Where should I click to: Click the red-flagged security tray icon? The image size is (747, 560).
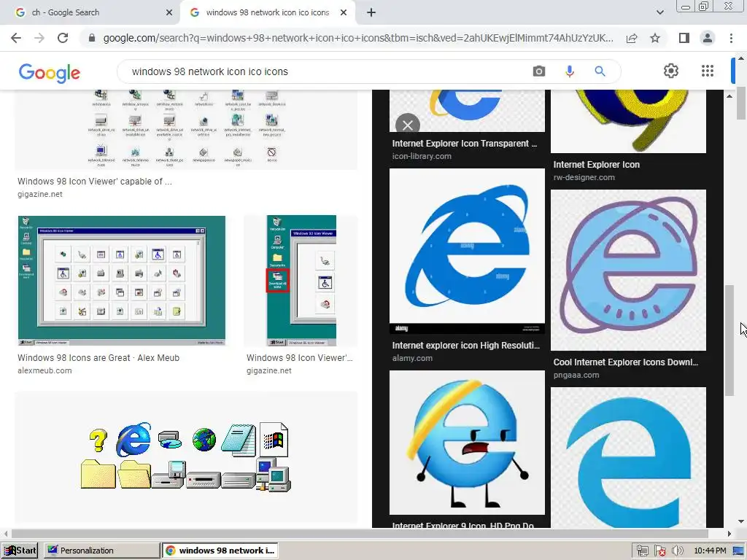659,551
